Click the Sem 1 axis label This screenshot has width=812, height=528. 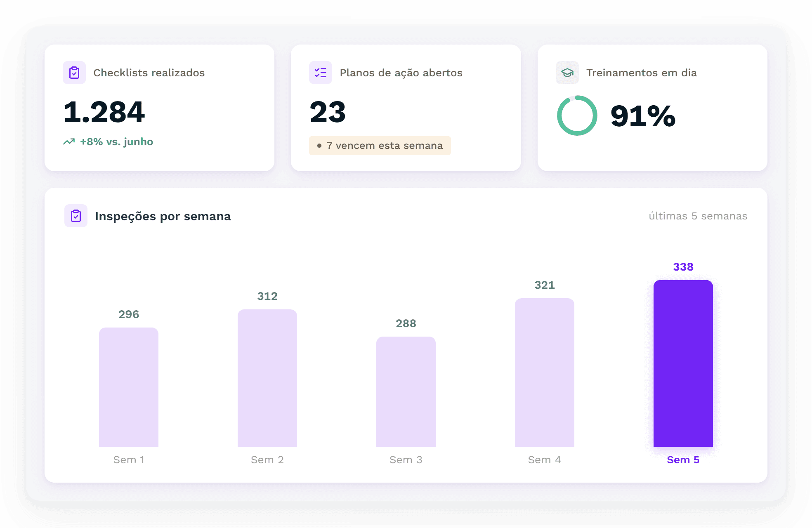129,460
